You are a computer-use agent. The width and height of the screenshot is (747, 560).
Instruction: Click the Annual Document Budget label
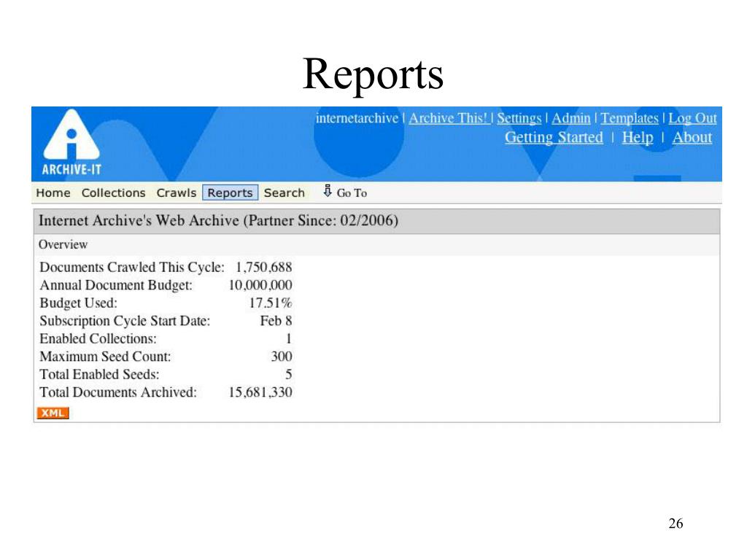pyautogui.click(x=116, y=285)
